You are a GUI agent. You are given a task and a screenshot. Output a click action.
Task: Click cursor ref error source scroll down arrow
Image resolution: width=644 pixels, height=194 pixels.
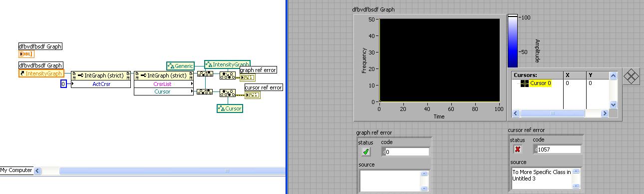576,185
